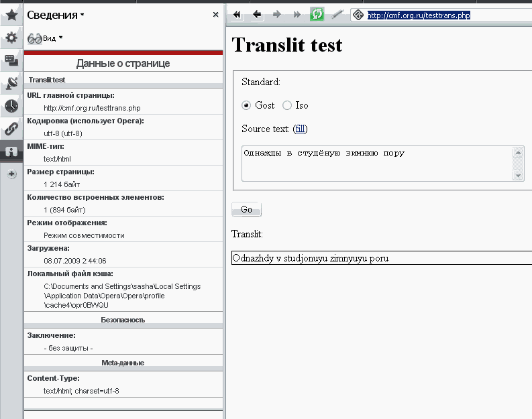The image size is (532, 419).
Task: Click the fill link
Action: pos(300,129)
